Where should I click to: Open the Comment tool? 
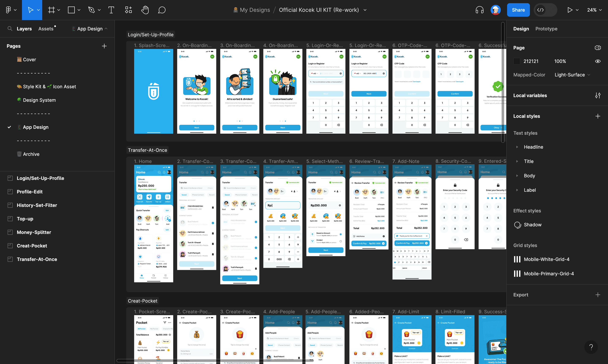tap(162, 10)
